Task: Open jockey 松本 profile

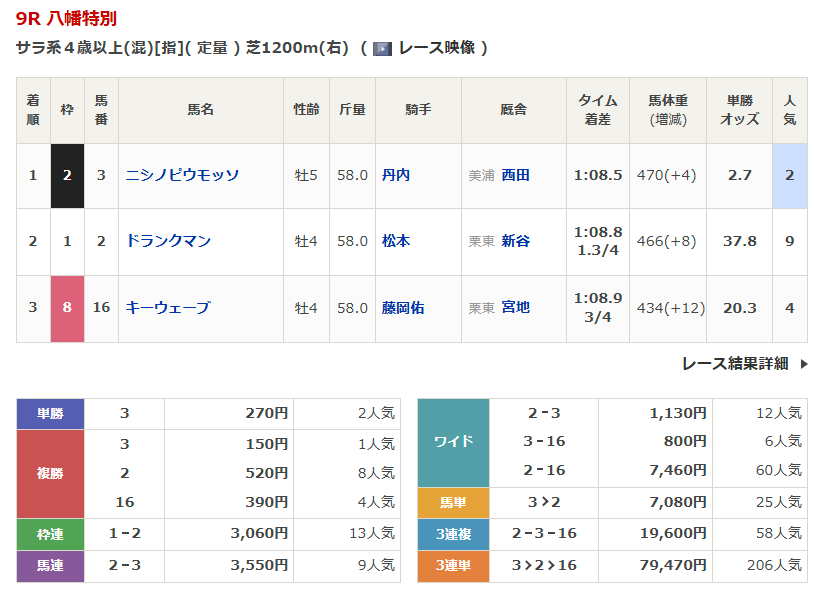Action: 396,241
